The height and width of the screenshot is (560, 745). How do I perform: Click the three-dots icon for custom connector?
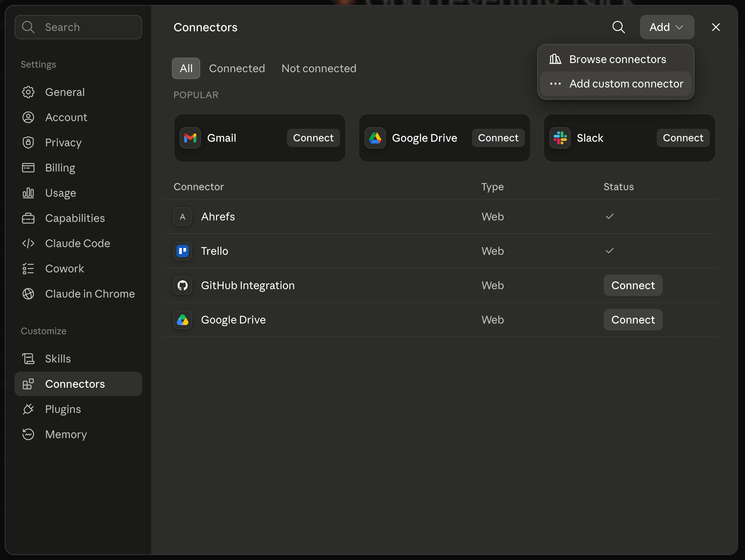(x=555, y=84)
